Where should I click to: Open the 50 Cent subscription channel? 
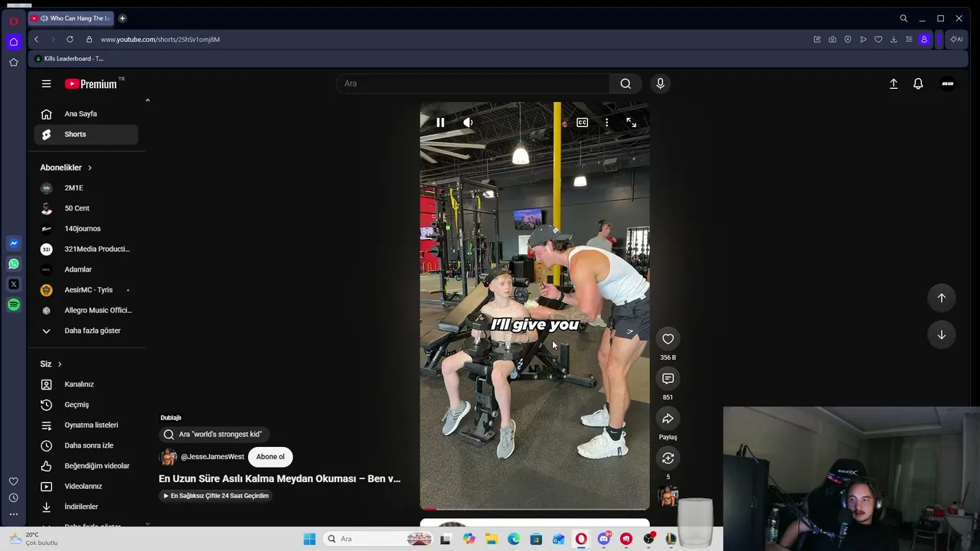click(87, 208)
